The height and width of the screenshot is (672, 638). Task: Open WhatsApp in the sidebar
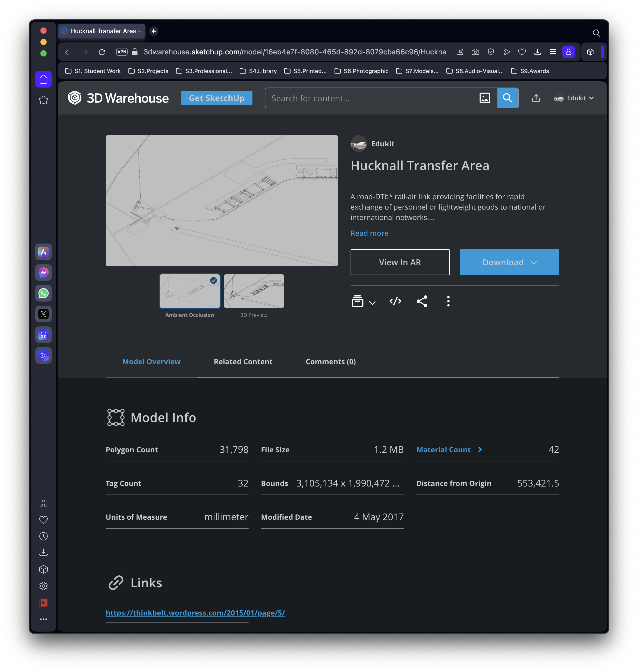[x=44, y=293]
